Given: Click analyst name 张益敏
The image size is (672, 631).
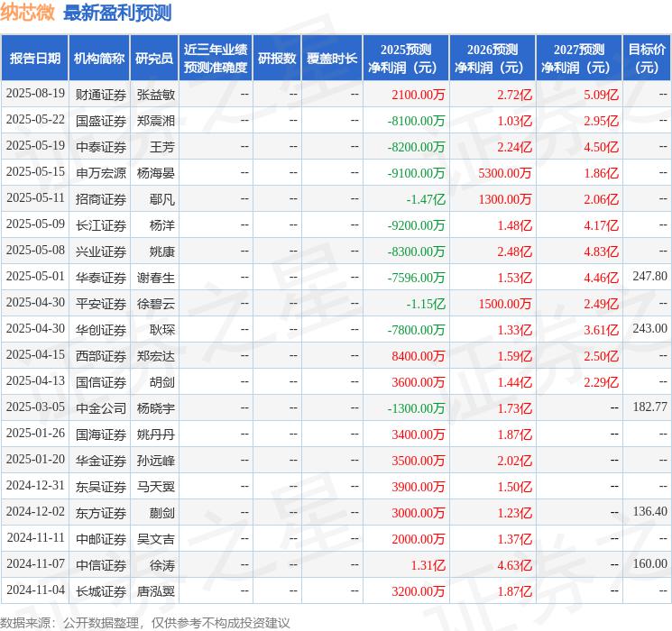Looking at the screenshot, I should (155, 95).
